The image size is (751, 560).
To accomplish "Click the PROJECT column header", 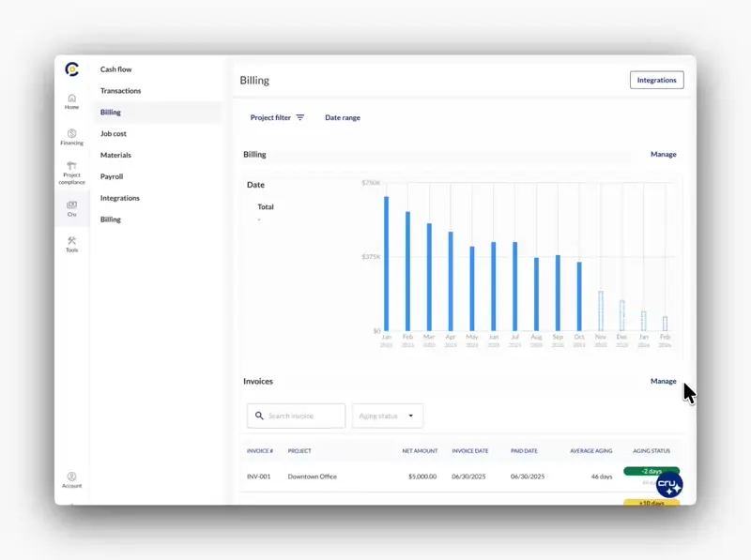I will click(x=299, y=451).
